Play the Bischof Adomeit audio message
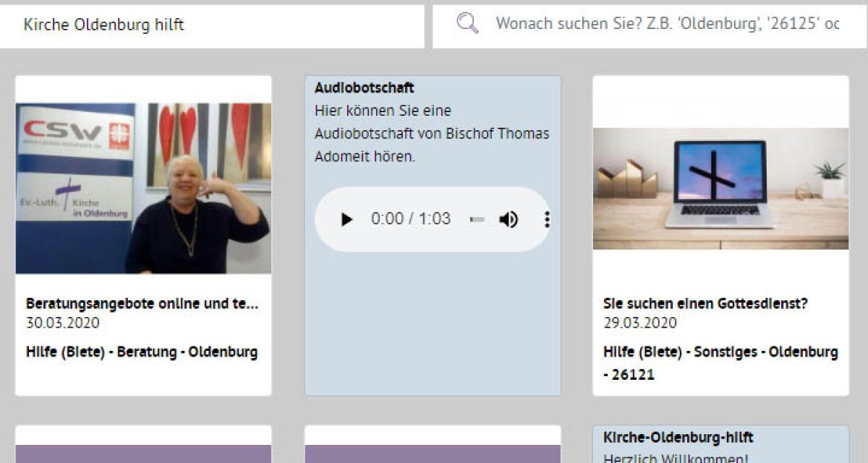The width and height of the screenshot is (868, 463). [x=346, y=219]
